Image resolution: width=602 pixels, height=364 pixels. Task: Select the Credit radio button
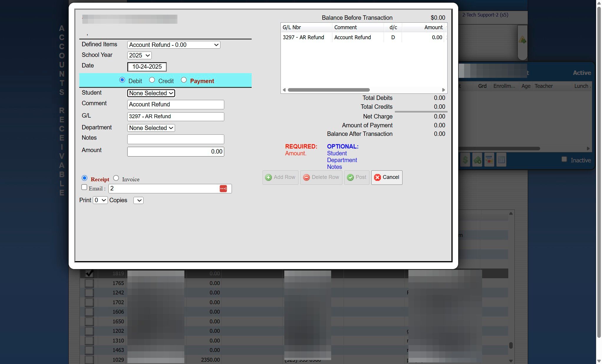pos(152,80)
